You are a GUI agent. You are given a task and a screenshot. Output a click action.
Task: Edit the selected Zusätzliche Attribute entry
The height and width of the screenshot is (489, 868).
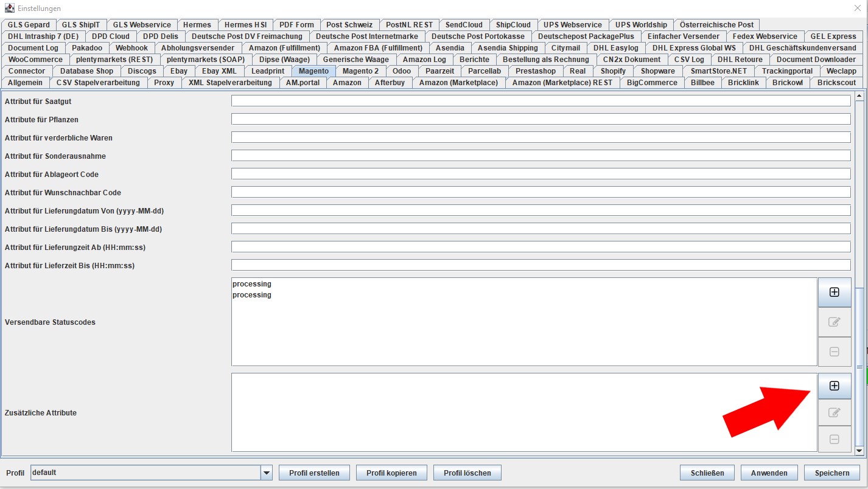(x=835, y=412)
